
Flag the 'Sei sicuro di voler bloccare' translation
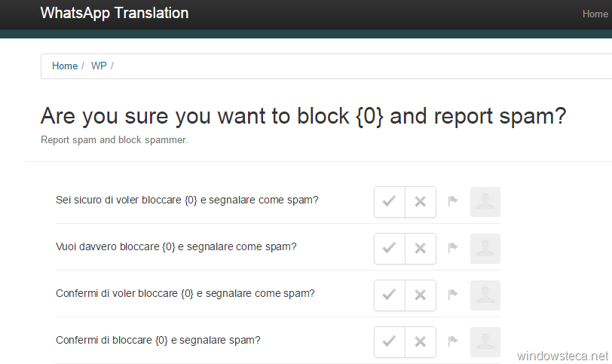[x=453, y=201]
